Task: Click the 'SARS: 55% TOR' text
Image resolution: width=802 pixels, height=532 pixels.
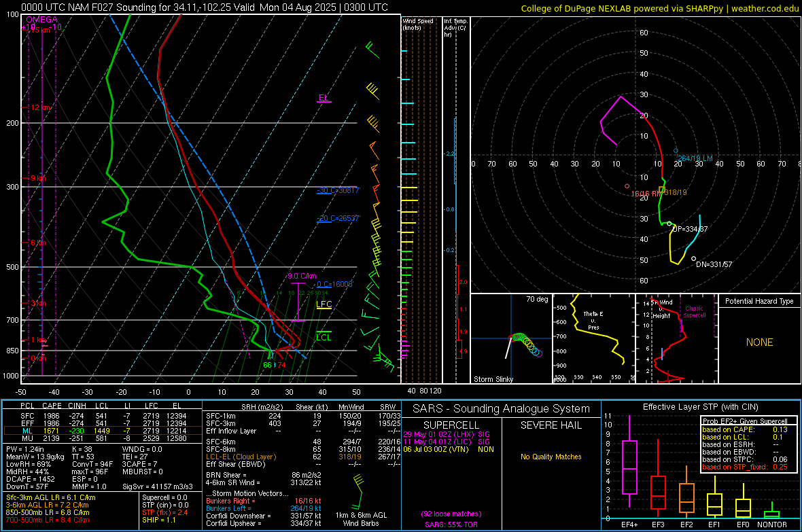Action: pyautogui.click(x=451, y=525)
